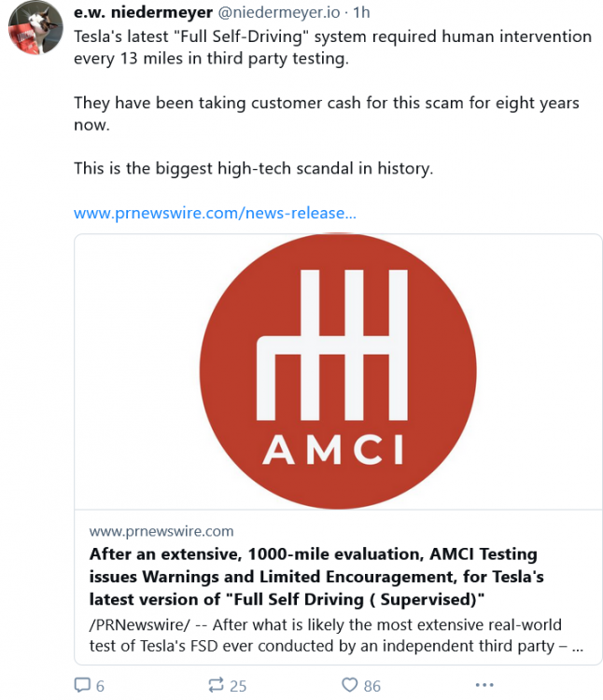Click the biggest high-tech scandal sentence
The height and width of the screenshot is (700, 603).
254,169
